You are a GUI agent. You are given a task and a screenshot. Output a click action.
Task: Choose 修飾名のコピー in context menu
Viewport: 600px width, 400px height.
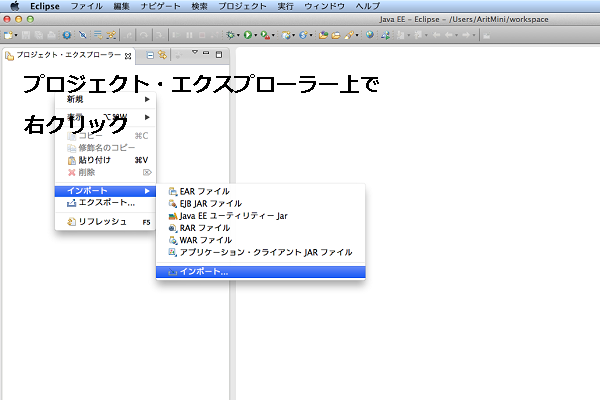[105, 148]
